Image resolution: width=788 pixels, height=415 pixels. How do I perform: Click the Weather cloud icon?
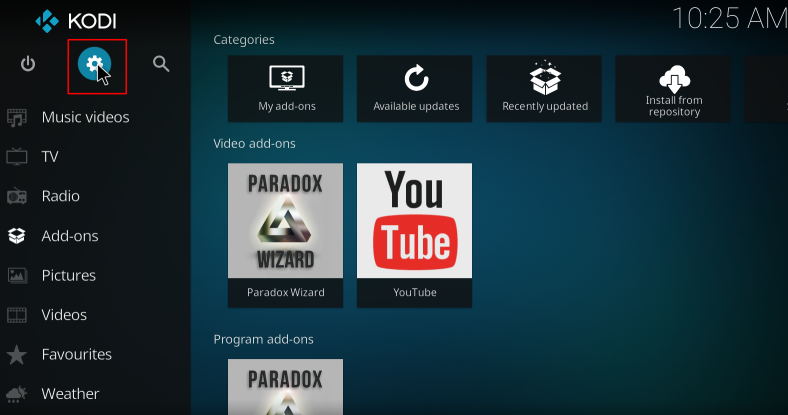pyautogui.click(x=17, y=394)
